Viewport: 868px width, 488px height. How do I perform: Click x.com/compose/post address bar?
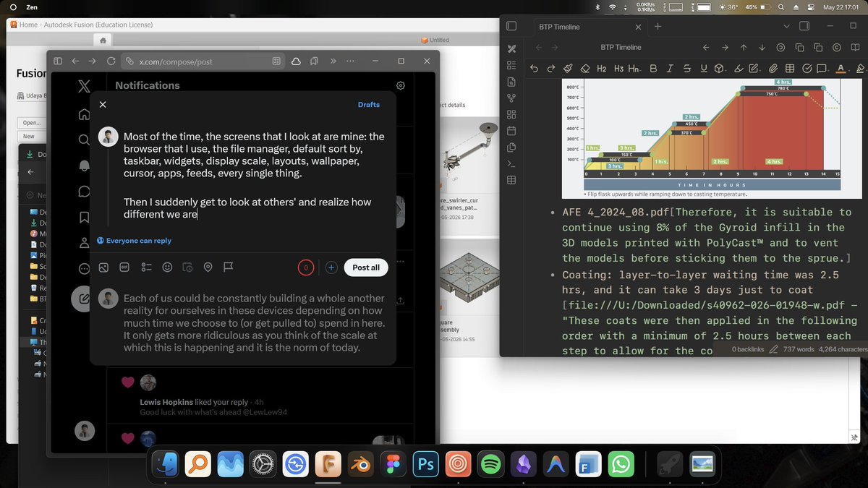(x=203, y=61)
